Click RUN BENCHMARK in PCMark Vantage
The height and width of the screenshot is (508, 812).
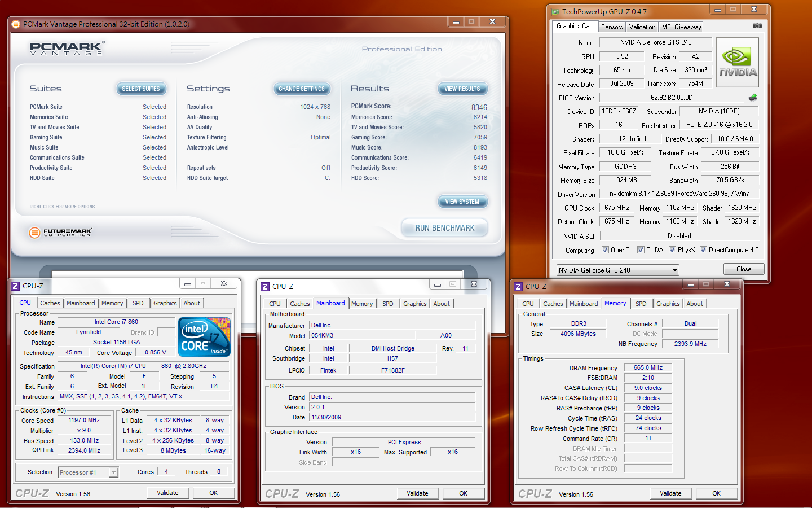pos(444,228)
